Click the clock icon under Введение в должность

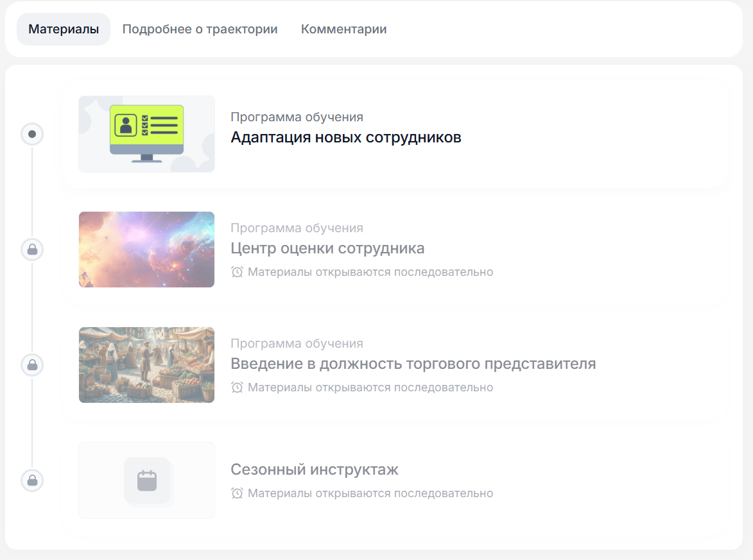[237, 387]
